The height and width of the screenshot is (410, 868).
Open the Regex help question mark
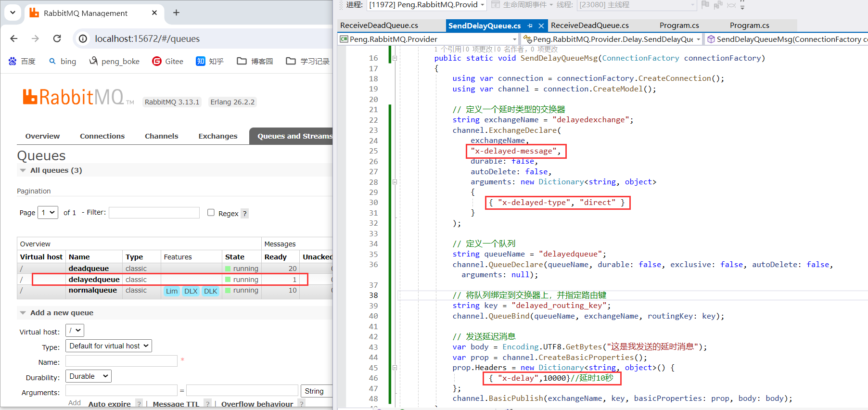click(244, 213)
